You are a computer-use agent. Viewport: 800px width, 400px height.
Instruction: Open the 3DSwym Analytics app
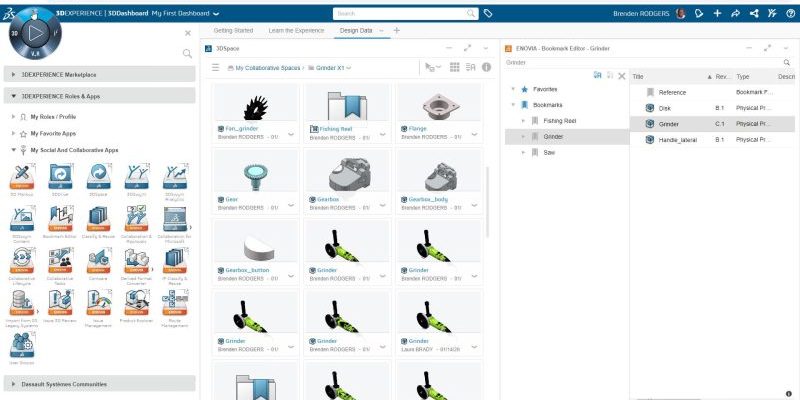point(174,176)
